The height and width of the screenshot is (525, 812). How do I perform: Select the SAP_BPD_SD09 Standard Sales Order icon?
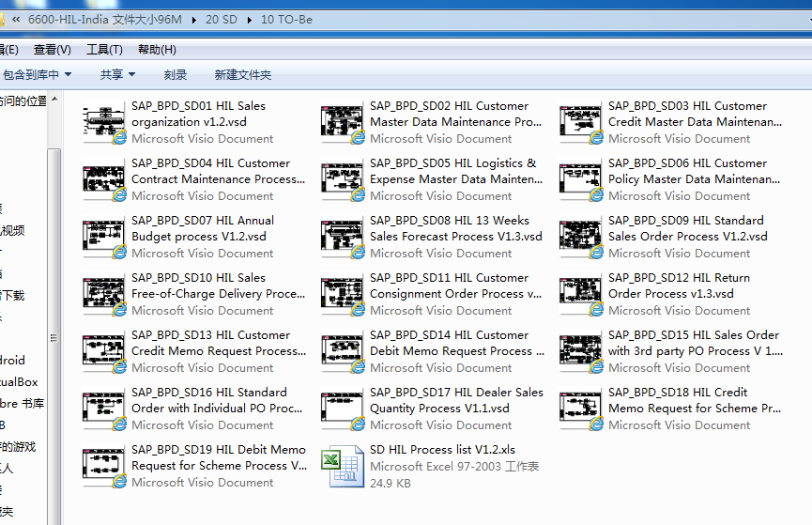coord(581,238)
